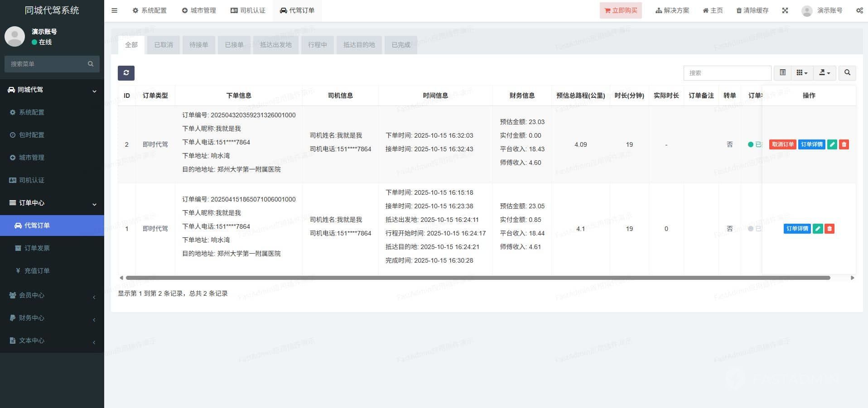This screenshot has width=868, height=408.
Task: Toggle the table card view icon
Action: [x=782, y=73]
